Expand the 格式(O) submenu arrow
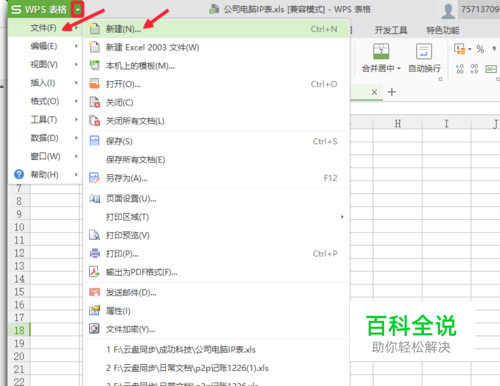 click(76, 101)
